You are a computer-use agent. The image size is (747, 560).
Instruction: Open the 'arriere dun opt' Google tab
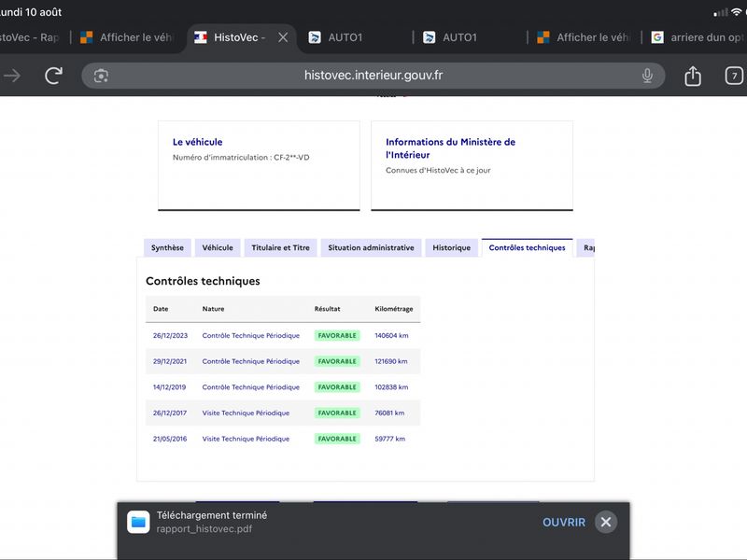click(x=698, y=37)
